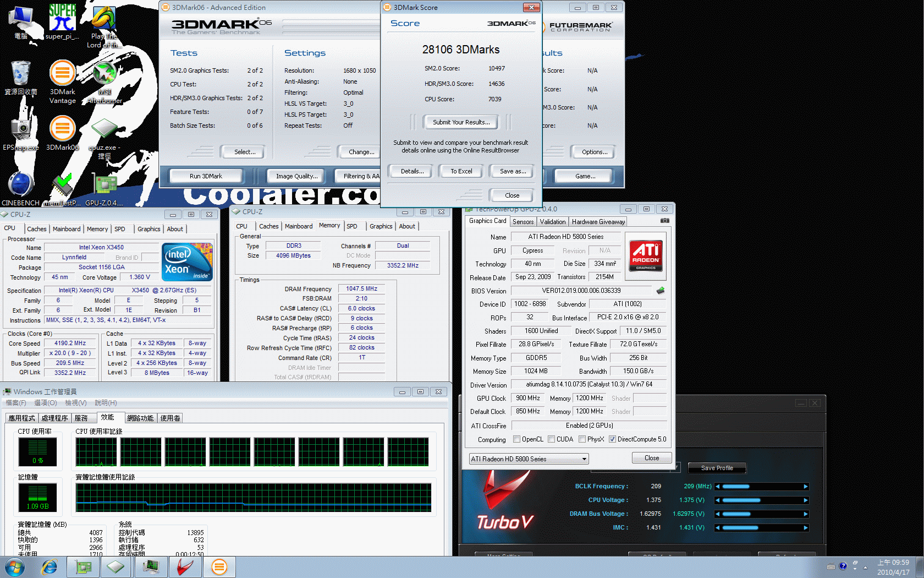Open the TurboV profile dropdown arrow
Viewport: 924px width, 578px height.
pyautogui.click(x=677, y=467)
